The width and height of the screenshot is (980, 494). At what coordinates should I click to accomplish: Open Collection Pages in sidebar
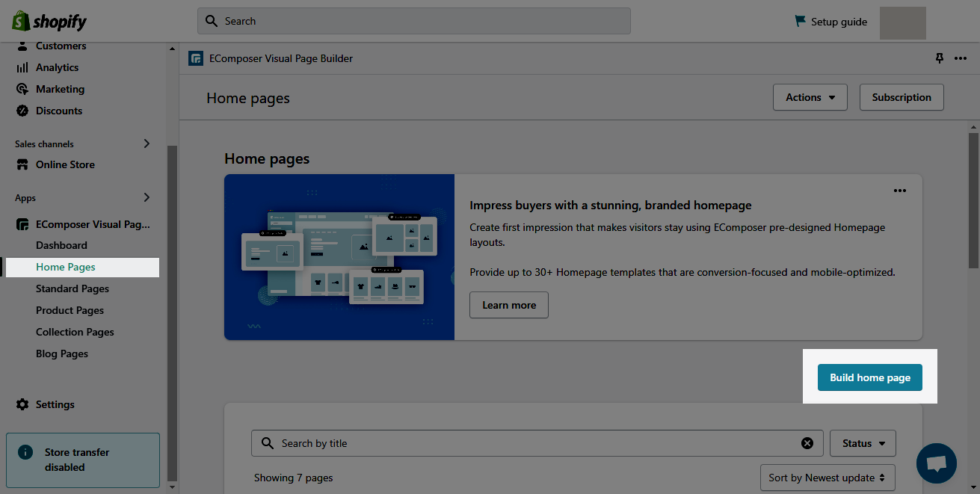[75, 332]
